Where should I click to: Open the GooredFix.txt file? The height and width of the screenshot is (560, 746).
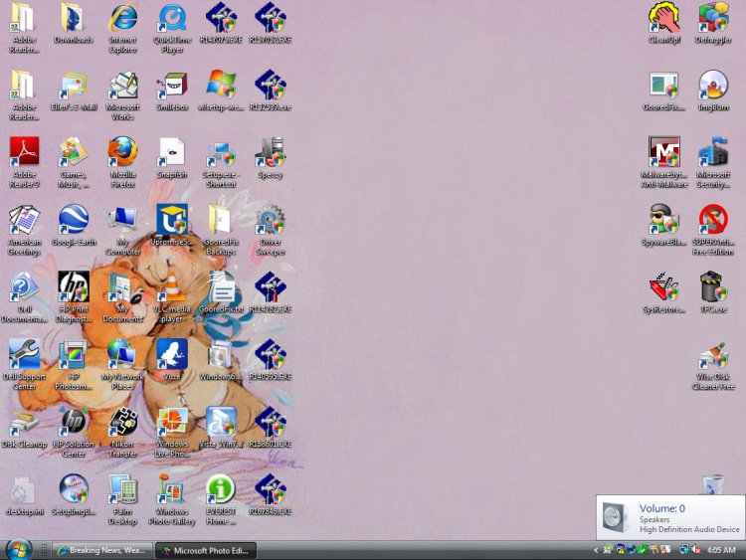221,293
